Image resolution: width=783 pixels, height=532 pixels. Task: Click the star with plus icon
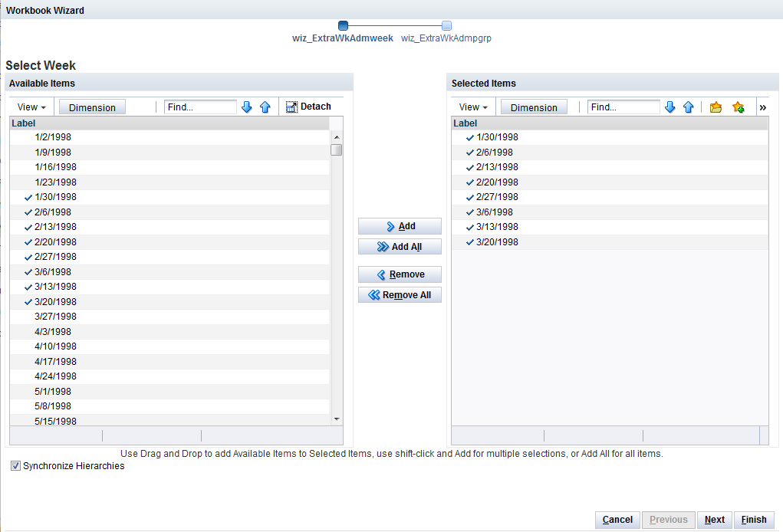point(739,107)
